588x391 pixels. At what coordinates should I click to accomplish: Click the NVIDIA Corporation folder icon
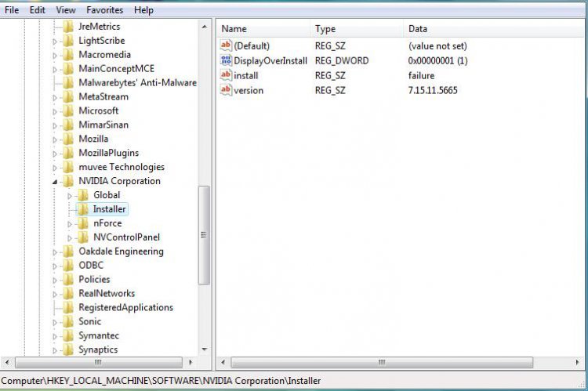pos(68,182)
